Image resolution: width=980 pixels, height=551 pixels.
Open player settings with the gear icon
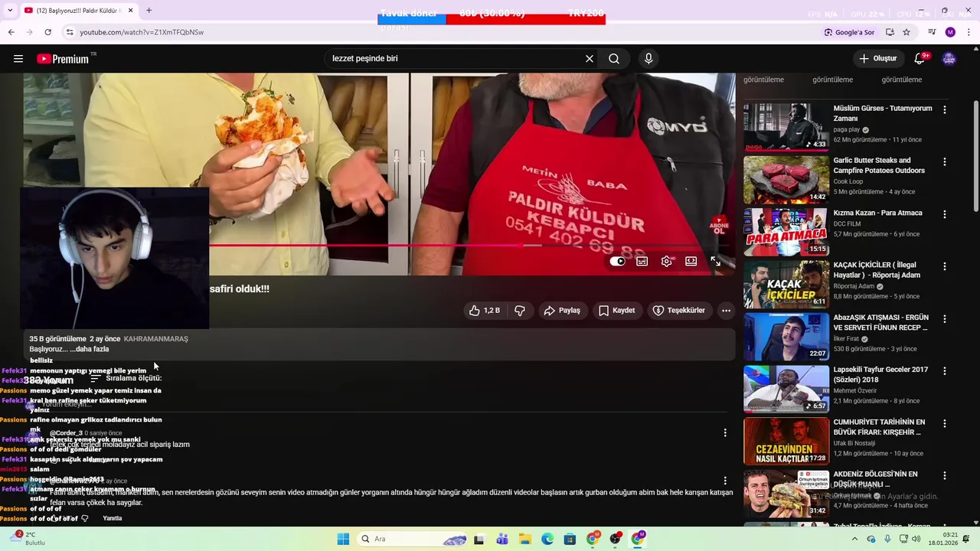pos(667,262)
